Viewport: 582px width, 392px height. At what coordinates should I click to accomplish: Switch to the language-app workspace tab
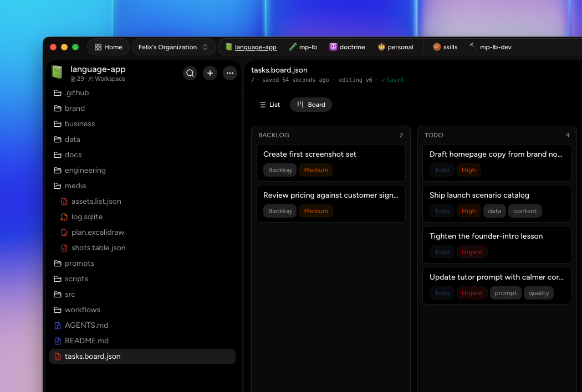click(251, 47)
